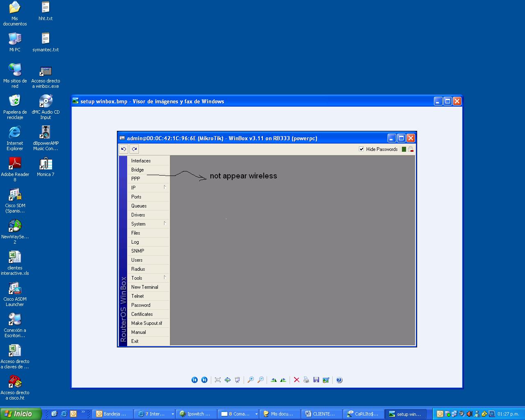Switch to CLIENTE Word document taskbar button

[x=322, y=414]
